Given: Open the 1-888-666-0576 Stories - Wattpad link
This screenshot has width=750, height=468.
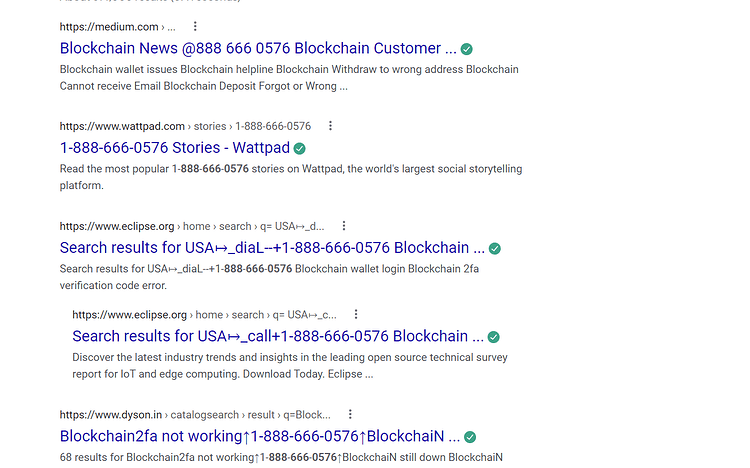Looking at the screenshot, I should click(175, 148).
